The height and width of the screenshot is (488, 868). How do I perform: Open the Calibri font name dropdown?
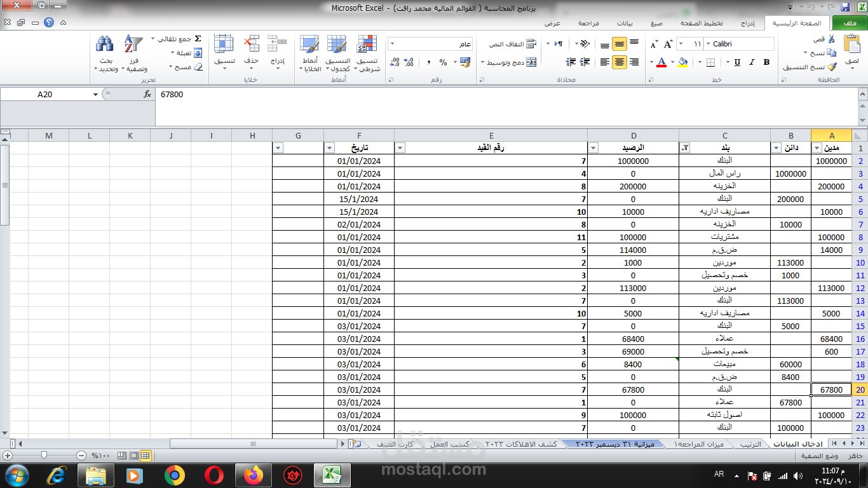pos(708,44)
